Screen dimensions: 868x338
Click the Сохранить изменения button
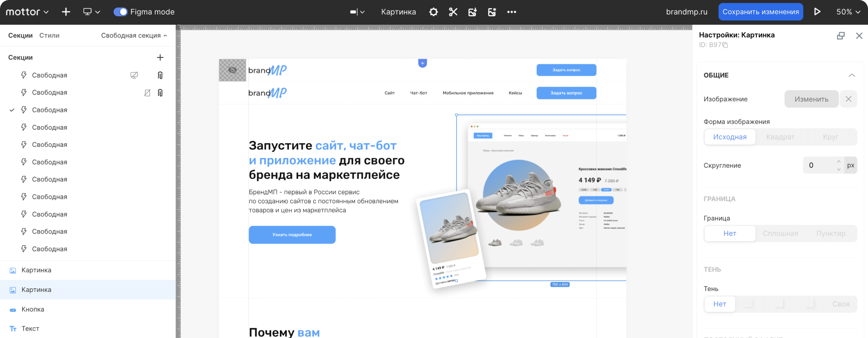click(760, 12)
